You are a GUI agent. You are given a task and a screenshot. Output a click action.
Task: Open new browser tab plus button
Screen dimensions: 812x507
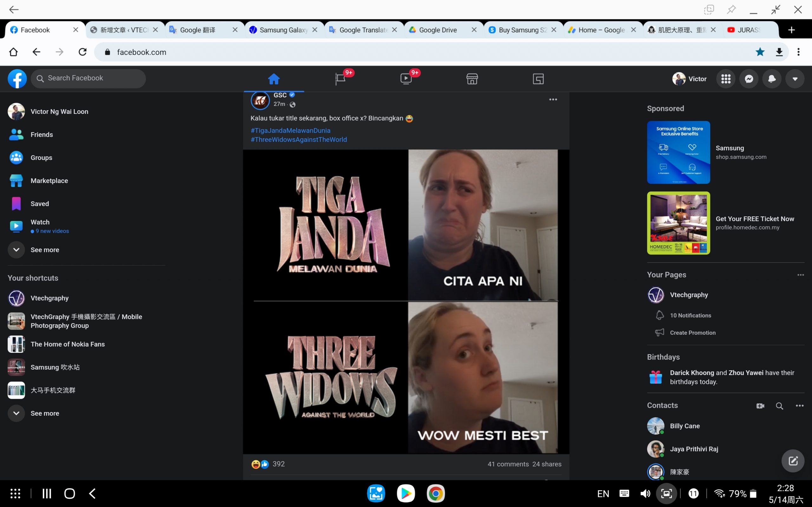792,30
